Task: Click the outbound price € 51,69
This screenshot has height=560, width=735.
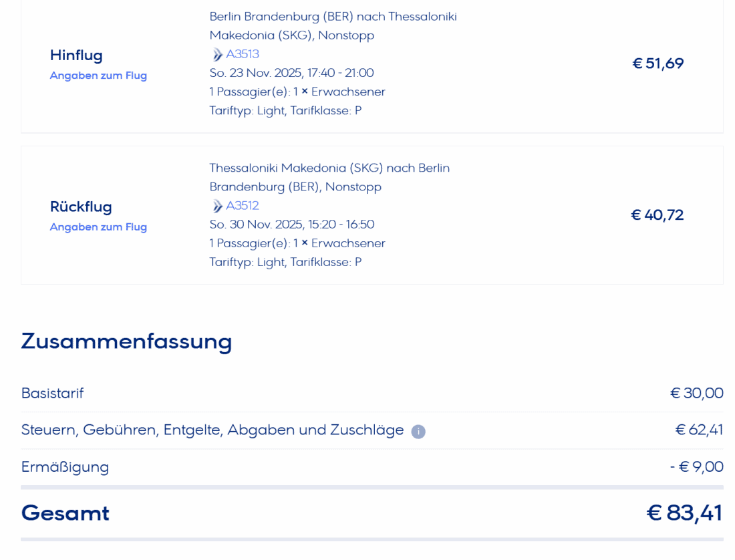Action: [658, 63]
